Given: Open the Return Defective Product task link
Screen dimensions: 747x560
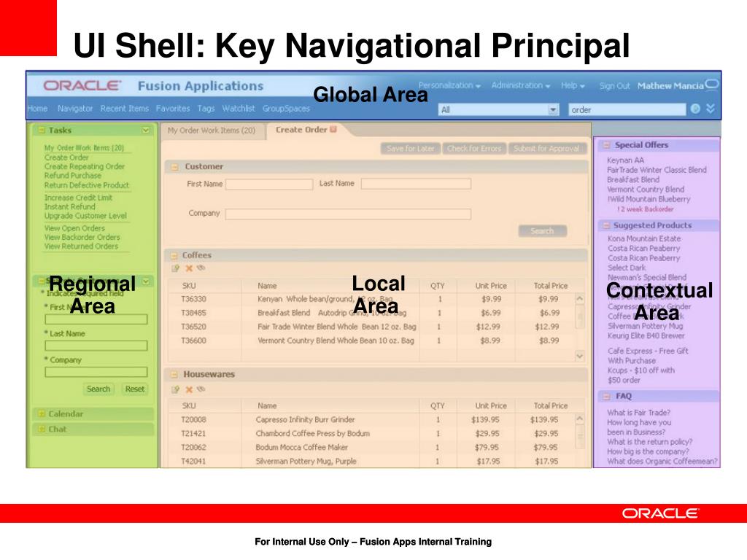Looking at the screenshot, I should pyautogui.click(x=86, y=185).
